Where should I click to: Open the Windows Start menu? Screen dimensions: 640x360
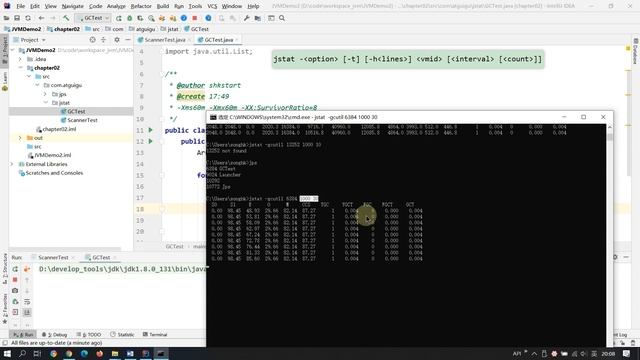(x=7, y=353)
